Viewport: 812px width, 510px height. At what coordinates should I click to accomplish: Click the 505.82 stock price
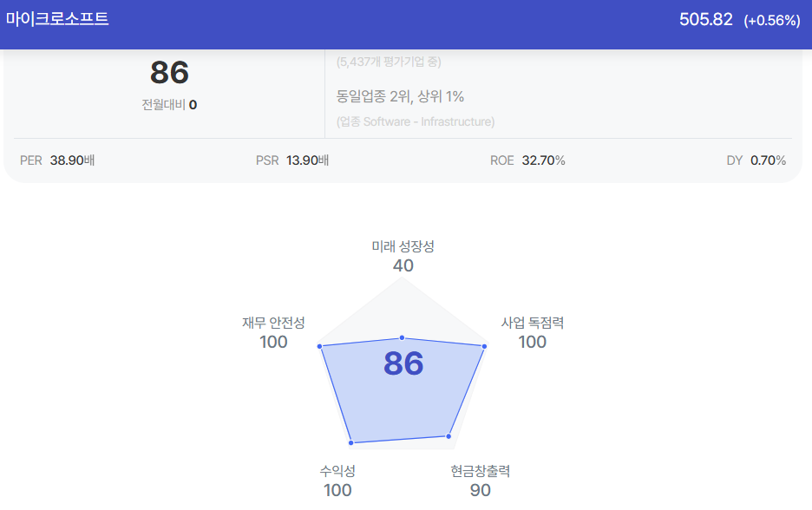click(x=706, y=20)
